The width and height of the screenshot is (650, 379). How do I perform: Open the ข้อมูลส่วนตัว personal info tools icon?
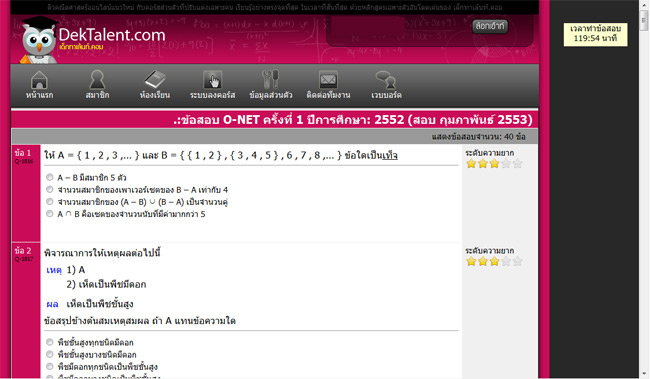271,79
